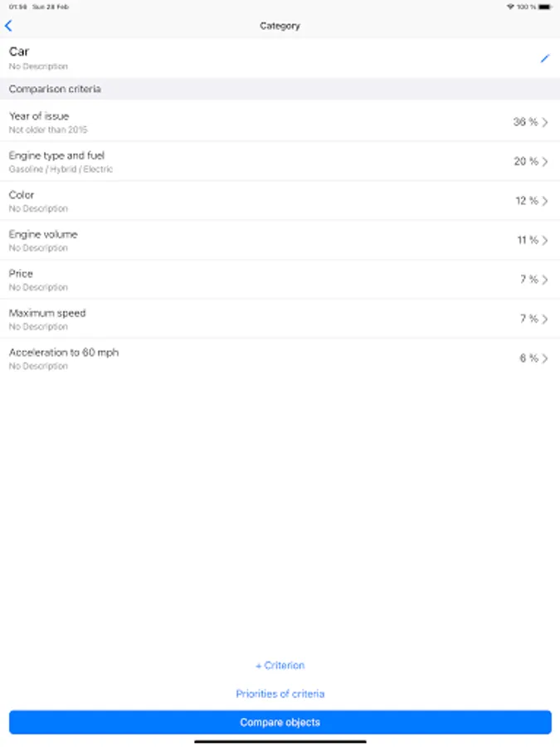Tap the pencil edit icon for Car
Viewport: 560px width, 747px height.
click(545, 59)
